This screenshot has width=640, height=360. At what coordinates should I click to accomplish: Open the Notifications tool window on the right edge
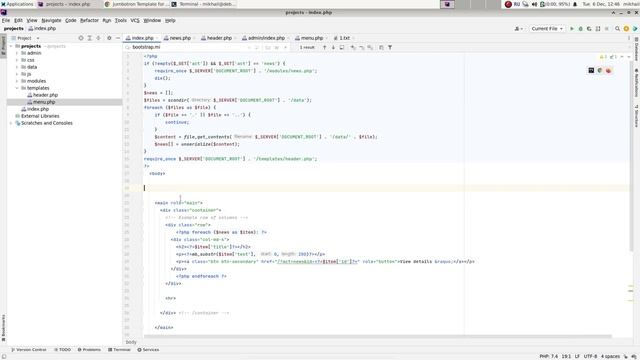[636, 83]
